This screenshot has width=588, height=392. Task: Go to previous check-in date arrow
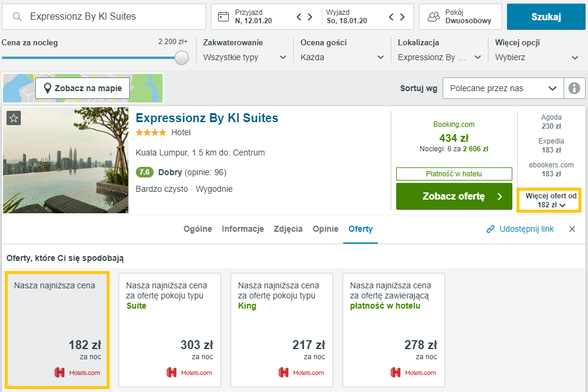coord(299,17)
